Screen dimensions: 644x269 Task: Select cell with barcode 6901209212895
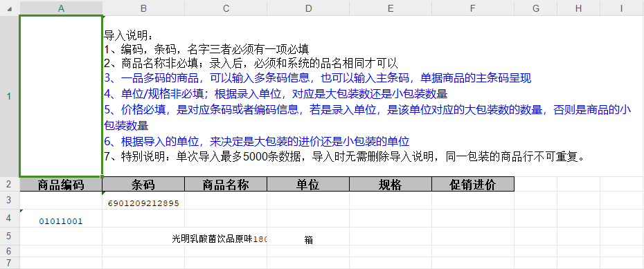pyautogui.click(x=143, y=201)
